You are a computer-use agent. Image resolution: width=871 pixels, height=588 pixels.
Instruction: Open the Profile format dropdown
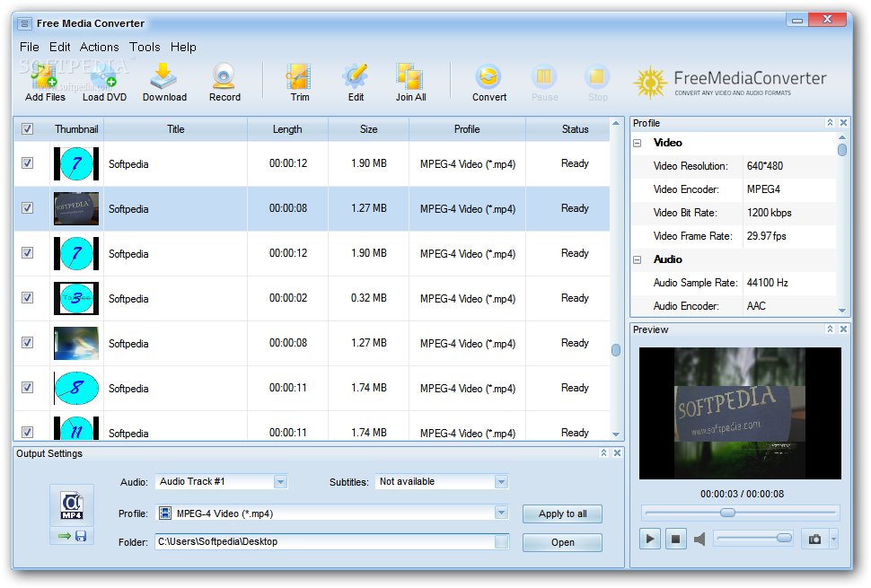[x=501, y=513]
